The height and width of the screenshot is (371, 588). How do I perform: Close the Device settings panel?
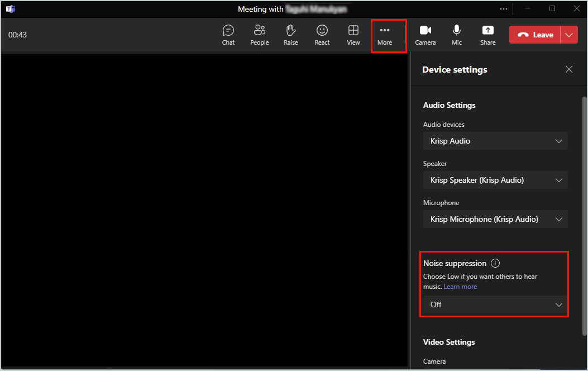568,69
